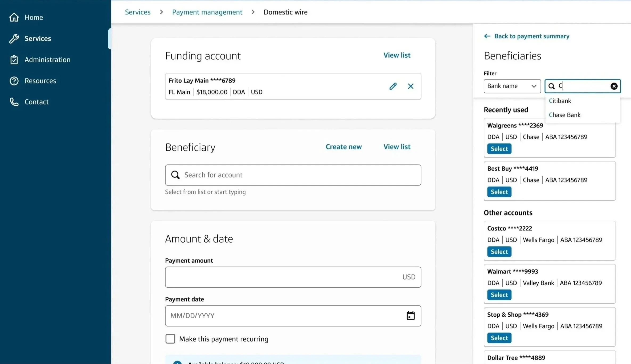
Task: Click the Contact phone icon
Action: pyautogui.click(x=14, y=102)
